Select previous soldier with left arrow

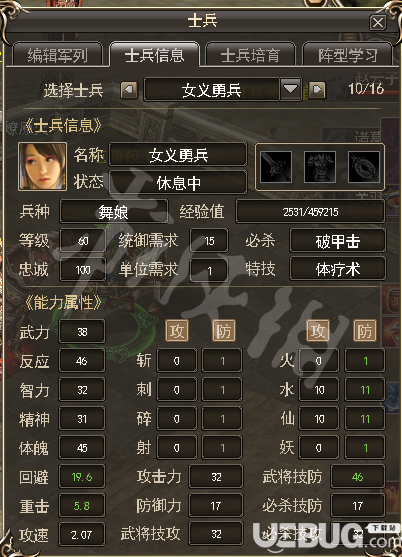[x=129, y=90]
